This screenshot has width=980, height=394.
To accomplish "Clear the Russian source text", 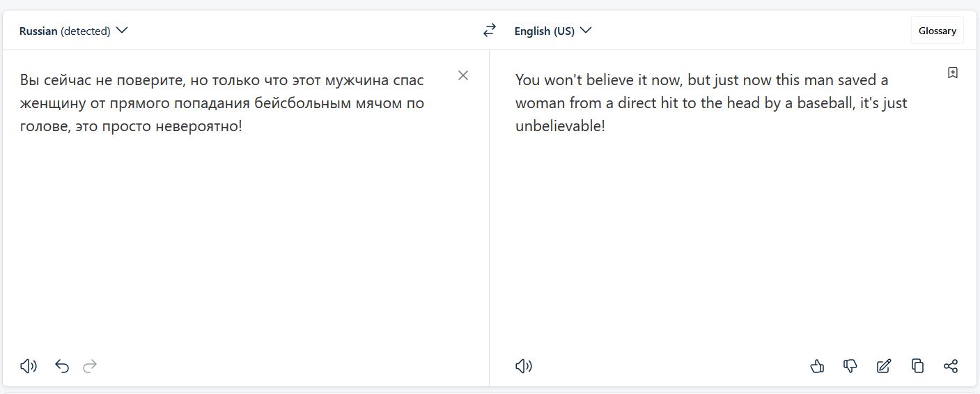I will [463, 75].
